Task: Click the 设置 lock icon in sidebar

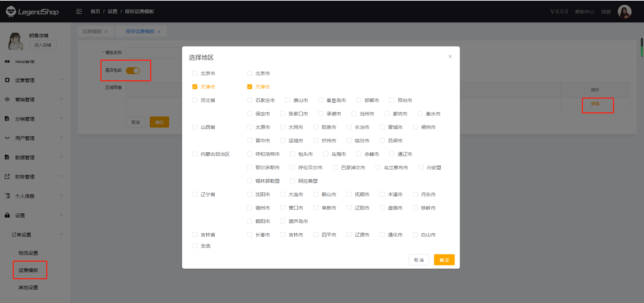Action: click(7, 215)
